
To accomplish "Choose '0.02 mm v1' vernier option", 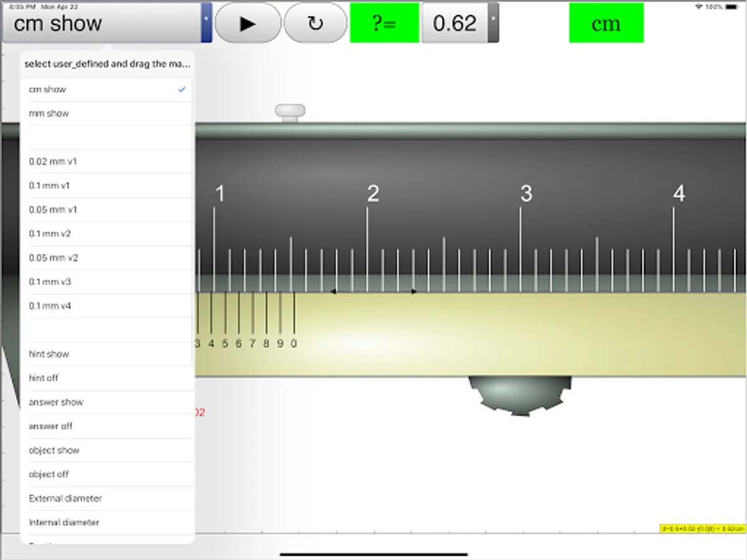I will [107, 162].
